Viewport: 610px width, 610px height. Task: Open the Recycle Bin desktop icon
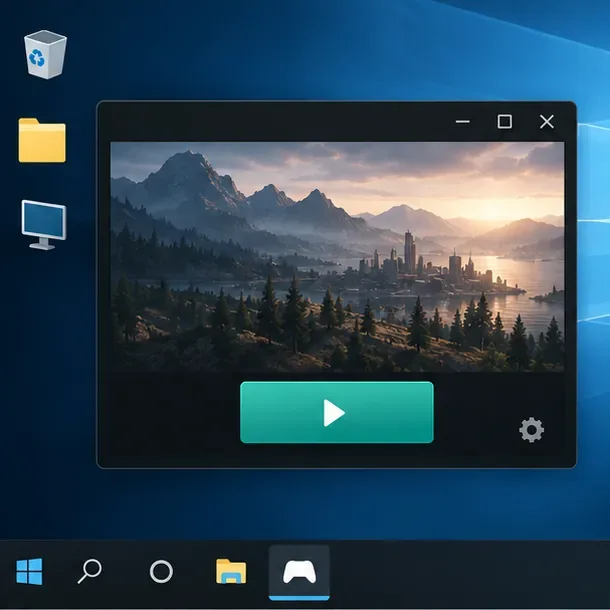coord(45,54)
